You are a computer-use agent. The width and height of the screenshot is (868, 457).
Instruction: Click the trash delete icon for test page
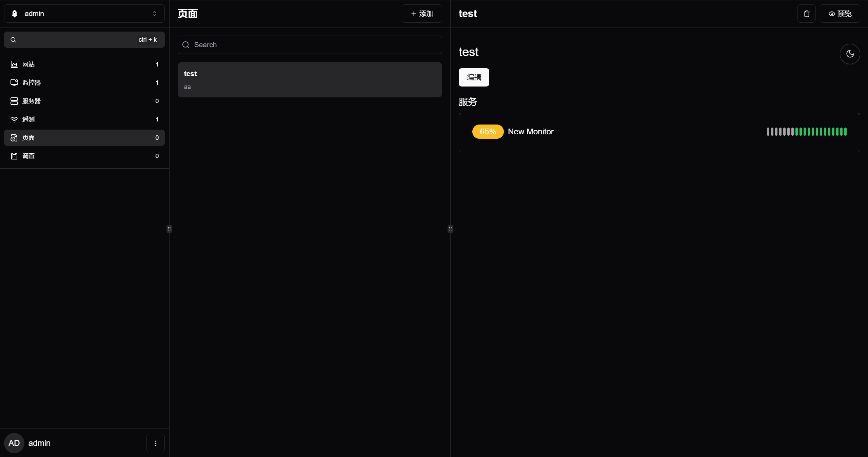tap(806, 14)
